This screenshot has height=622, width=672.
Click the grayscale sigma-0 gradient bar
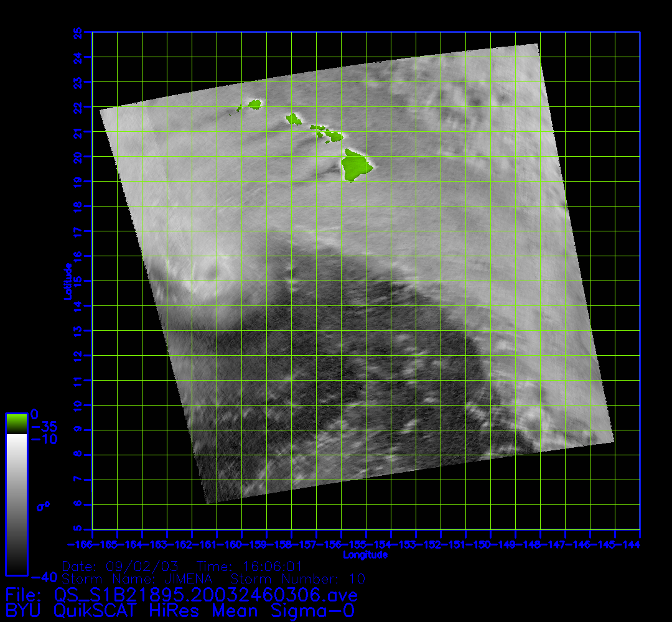pyautogui.click(x=16, y=504)
